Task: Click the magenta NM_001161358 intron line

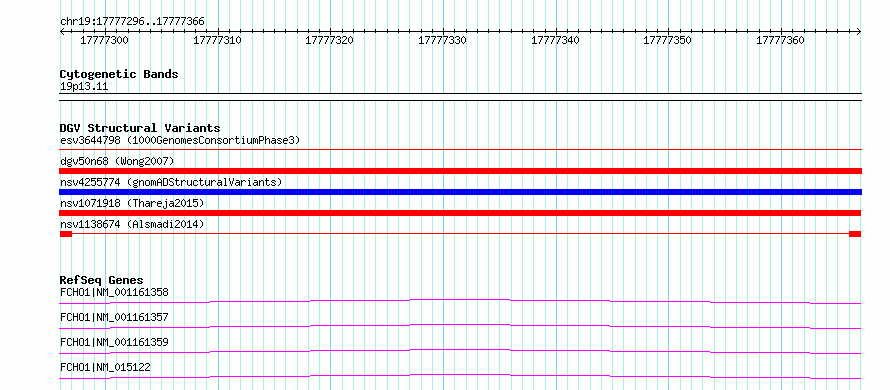Action: tap(461, 301)
